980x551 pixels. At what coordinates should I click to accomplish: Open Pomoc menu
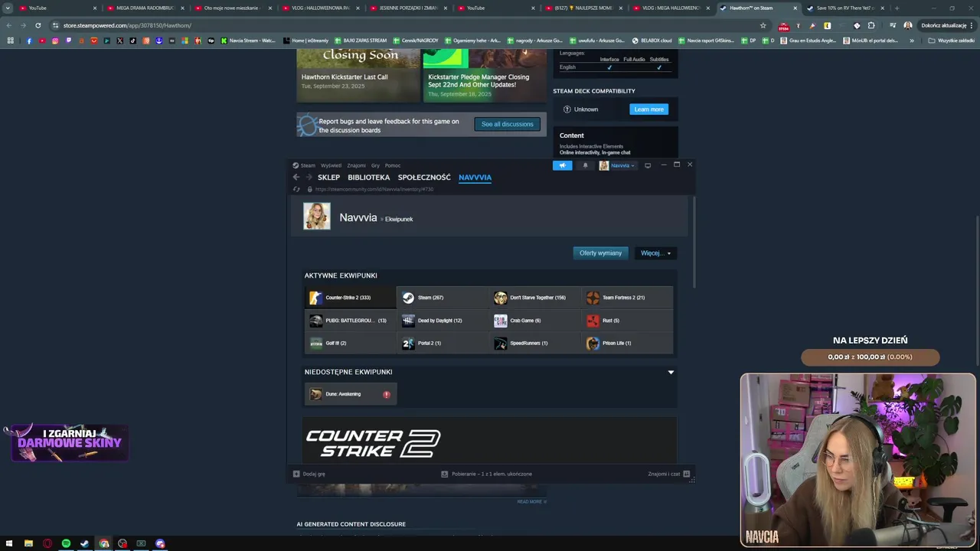(393, 165)
